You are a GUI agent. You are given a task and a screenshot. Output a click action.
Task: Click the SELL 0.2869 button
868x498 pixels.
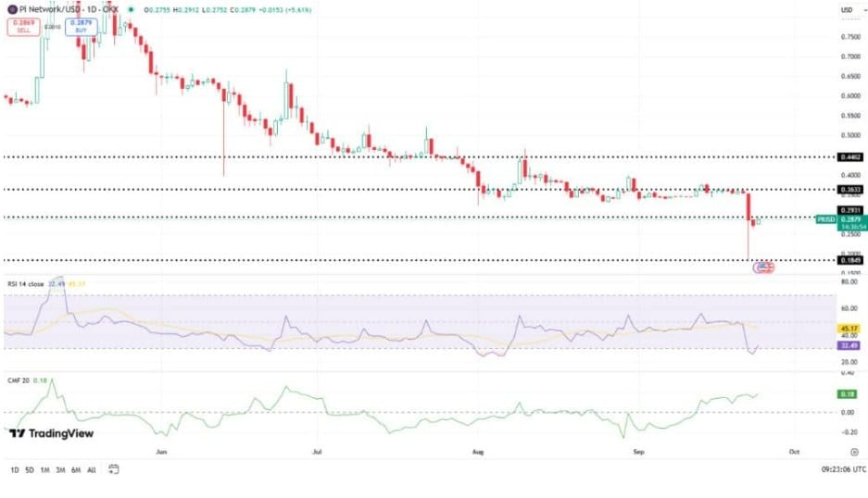click(24, 27)
